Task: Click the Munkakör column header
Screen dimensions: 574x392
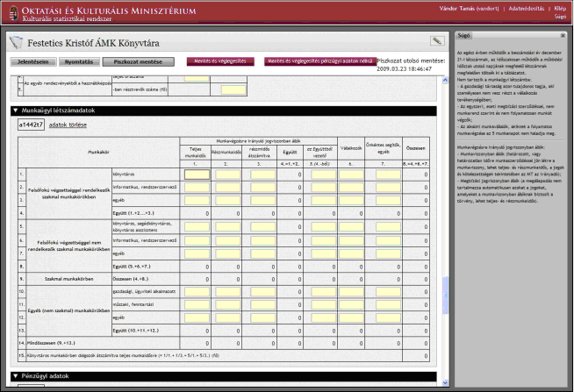Action: coord(98,152)
